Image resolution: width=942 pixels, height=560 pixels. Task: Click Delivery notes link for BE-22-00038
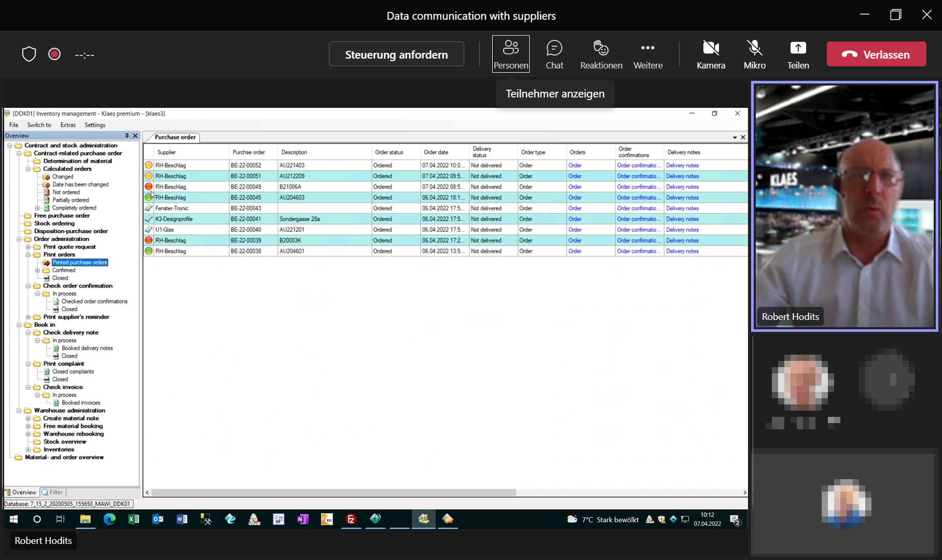pyautogui.click(x=682, y=251)
